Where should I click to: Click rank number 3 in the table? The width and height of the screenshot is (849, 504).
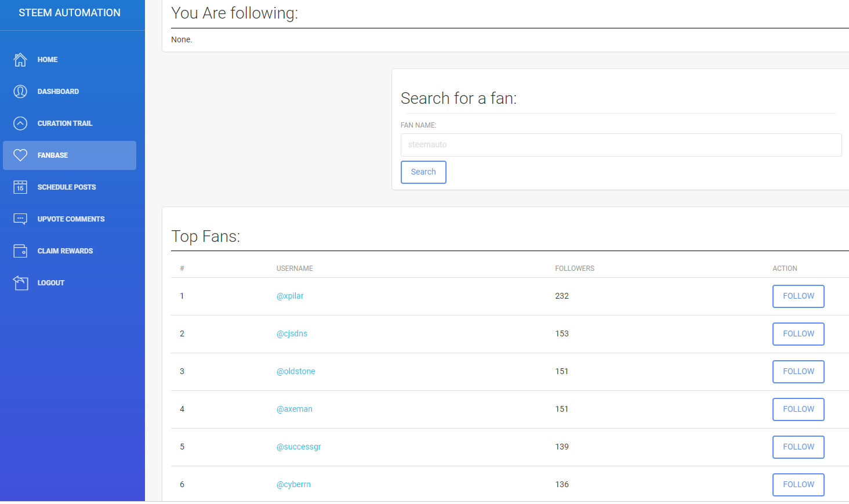coord(182,372)
